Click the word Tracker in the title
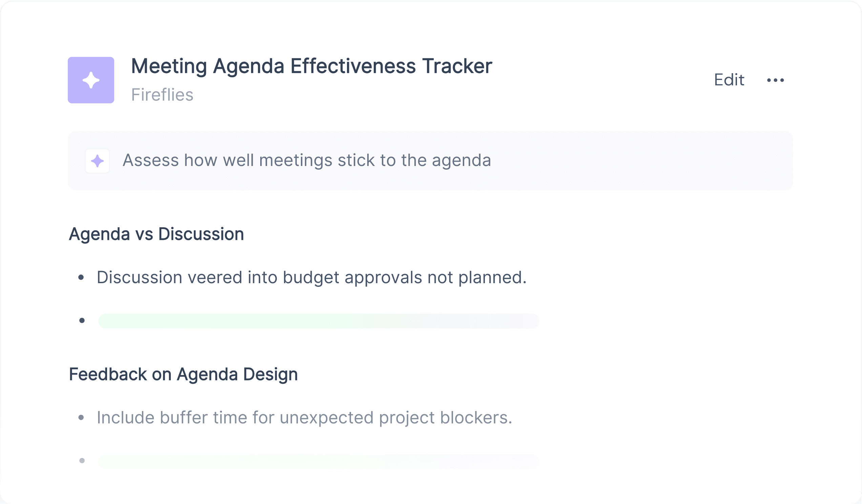862x504 pixels. [457, 66]
